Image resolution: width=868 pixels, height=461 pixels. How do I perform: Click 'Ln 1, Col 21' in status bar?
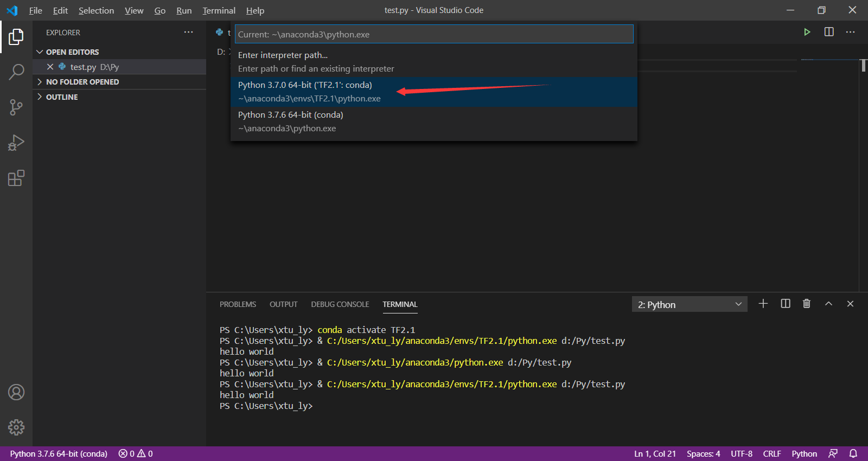tap(655, 453)
